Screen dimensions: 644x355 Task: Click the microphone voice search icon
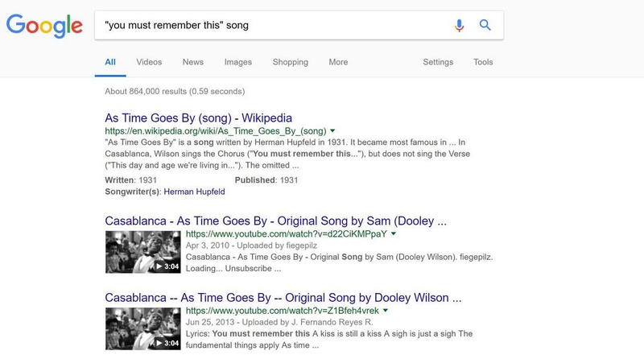[x=459, y=25]
